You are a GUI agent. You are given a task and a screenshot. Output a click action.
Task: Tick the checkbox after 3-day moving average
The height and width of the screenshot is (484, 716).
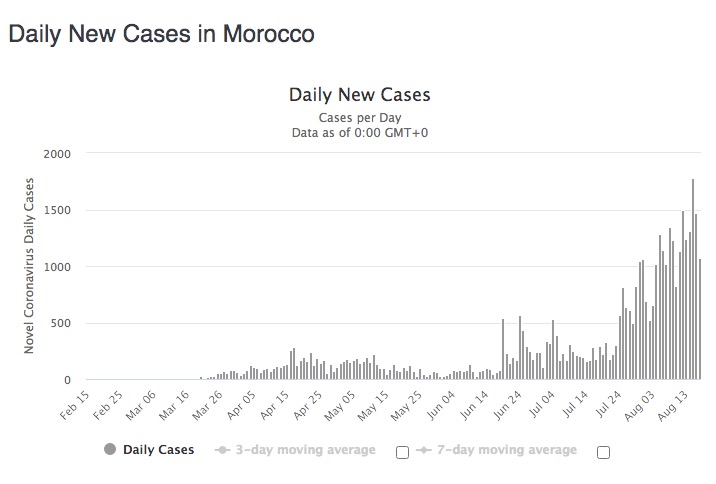coord(402,452)
